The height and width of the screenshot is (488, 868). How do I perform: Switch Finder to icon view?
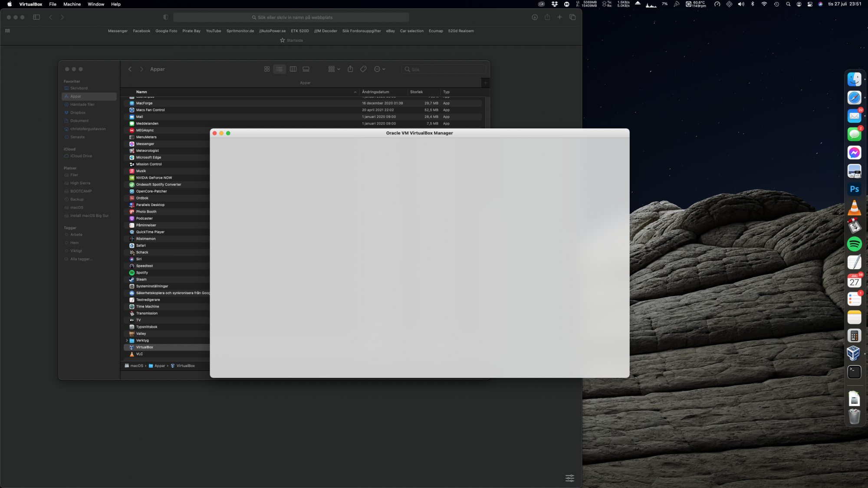(x=267, y=69)
